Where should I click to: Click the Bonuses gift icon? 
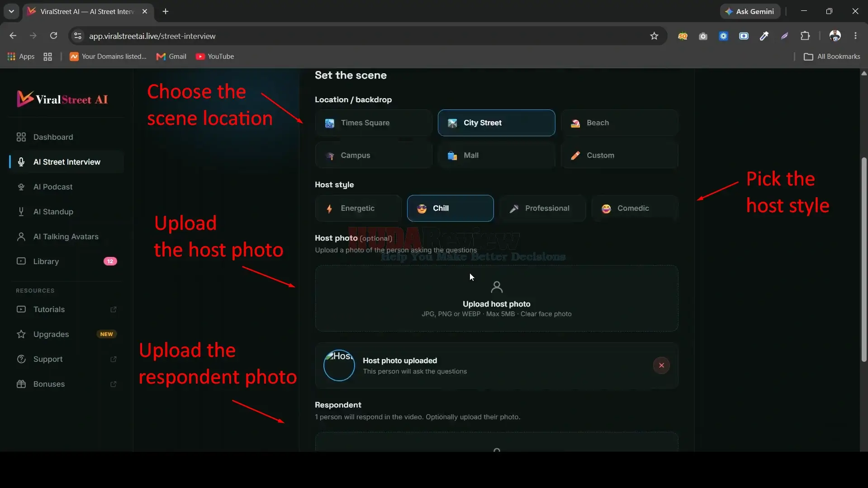tap(21, 384)
